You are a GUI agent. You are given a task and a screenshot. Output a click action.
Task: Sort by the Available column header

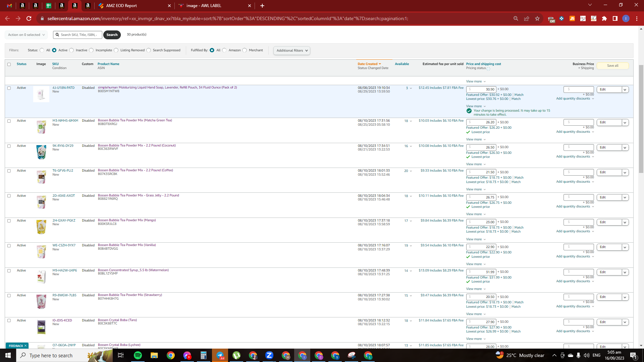click(402, 64)
